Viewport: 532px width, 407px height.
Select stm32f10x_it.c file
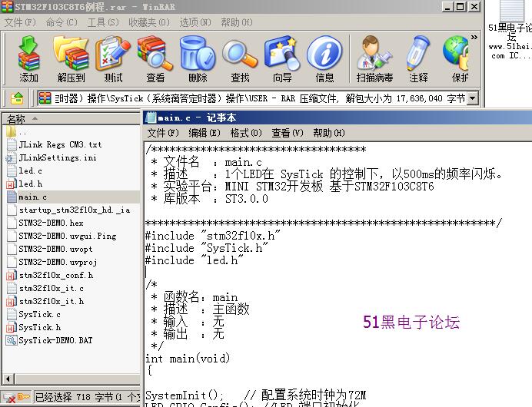(x=52, y=289)
